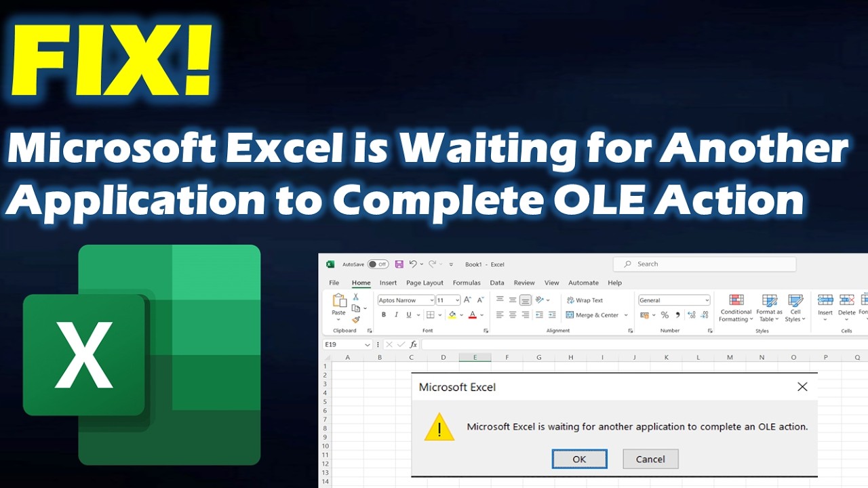Increase font size with the larger A icon
The height and width of the screenshot is (488, 868).
click(469, 300)
